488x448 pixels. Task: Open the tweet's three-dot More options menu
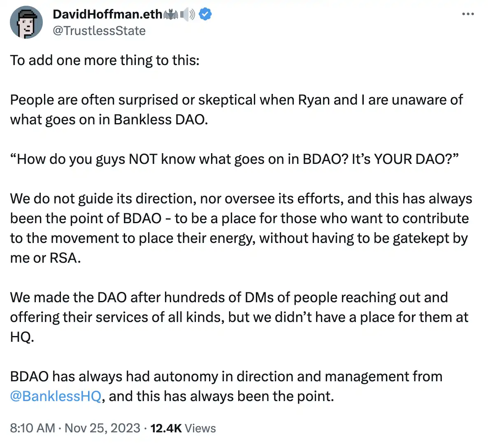coord(468,14)
